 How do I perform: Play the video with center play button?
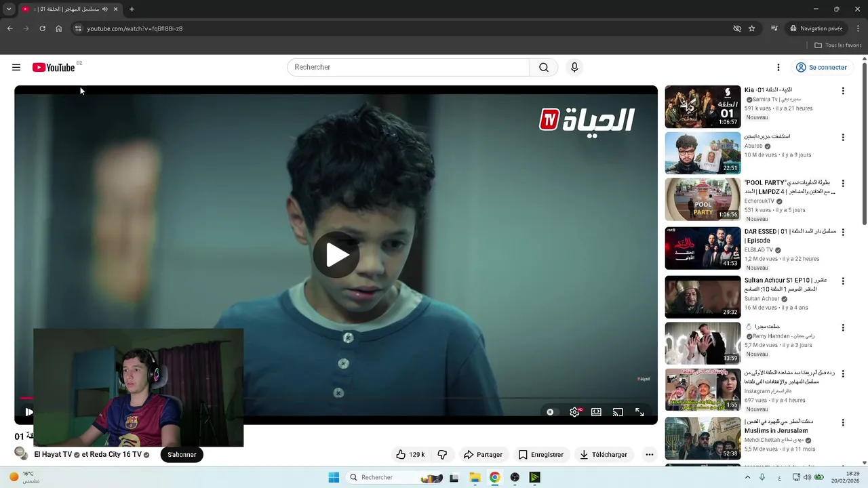pos(336,255)
